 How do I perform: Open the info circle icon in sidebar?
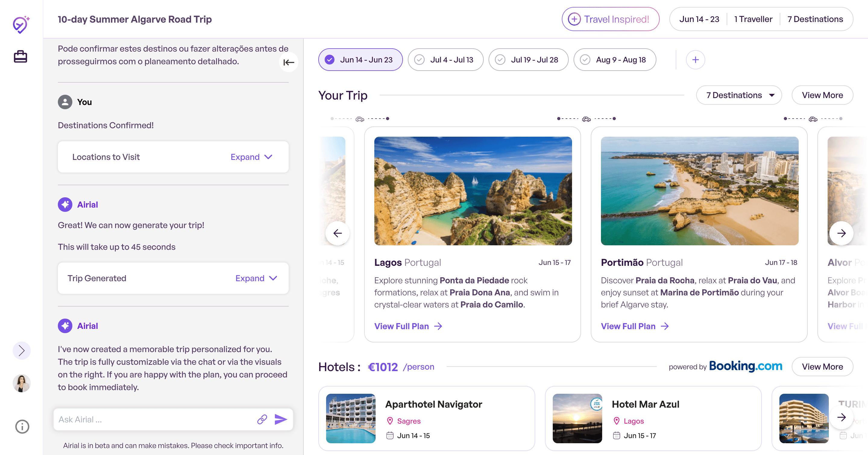[x=22, y=427]
